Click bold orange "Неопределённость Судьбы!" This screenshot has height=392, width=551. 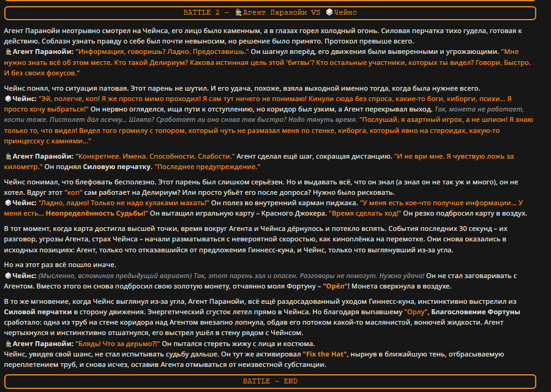pos(97,213)
